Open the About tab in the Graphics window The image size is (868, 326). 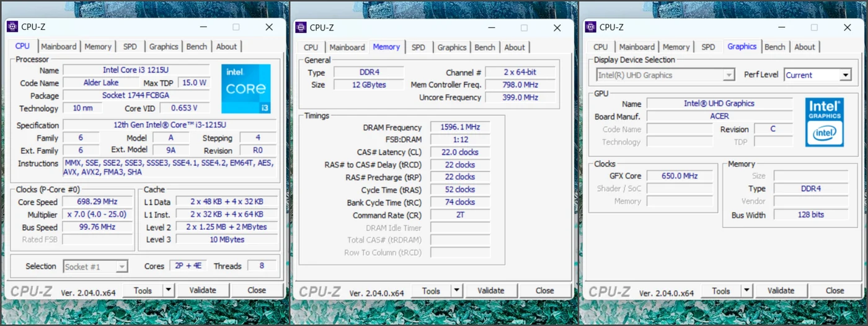[805, 47]
